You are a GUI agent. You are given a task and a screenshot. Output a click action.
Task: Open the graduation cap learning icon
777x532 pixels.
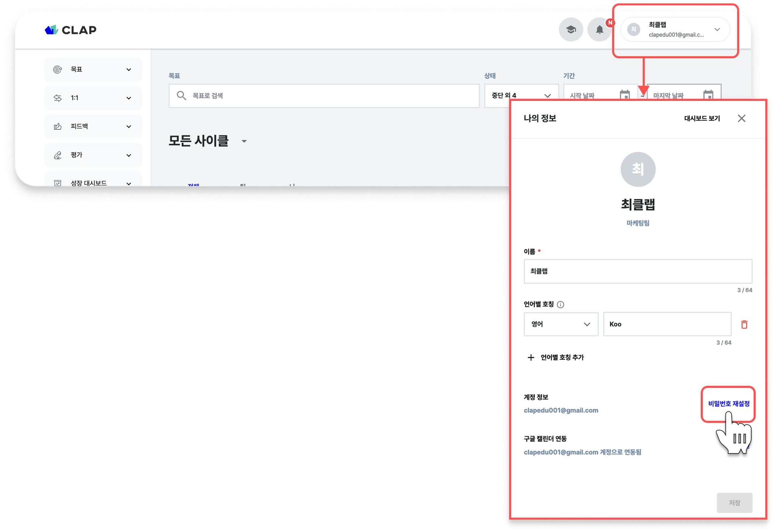pos(571,30)
